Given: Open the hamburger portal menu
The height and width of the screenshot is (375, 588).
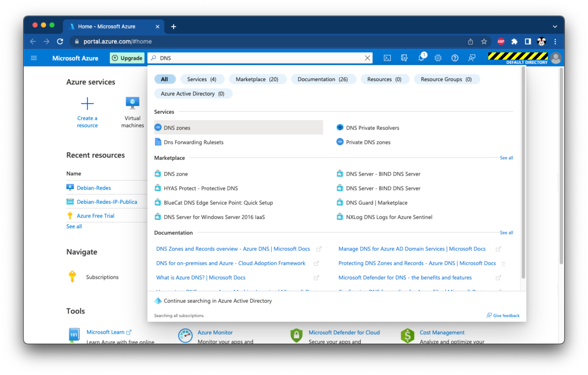Looking at the screenshot, I should pyautogui.click(x=34, y=58).
